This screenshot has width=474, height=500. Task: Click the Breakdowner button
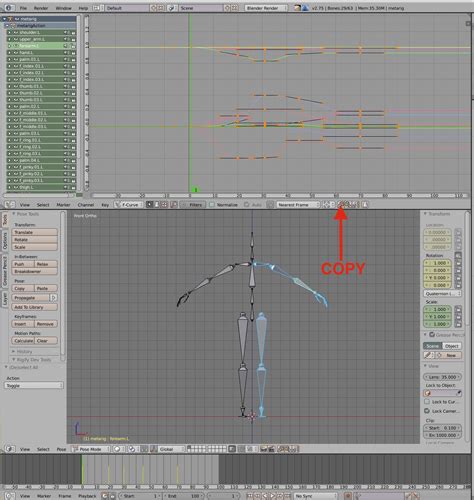(35, 271)
